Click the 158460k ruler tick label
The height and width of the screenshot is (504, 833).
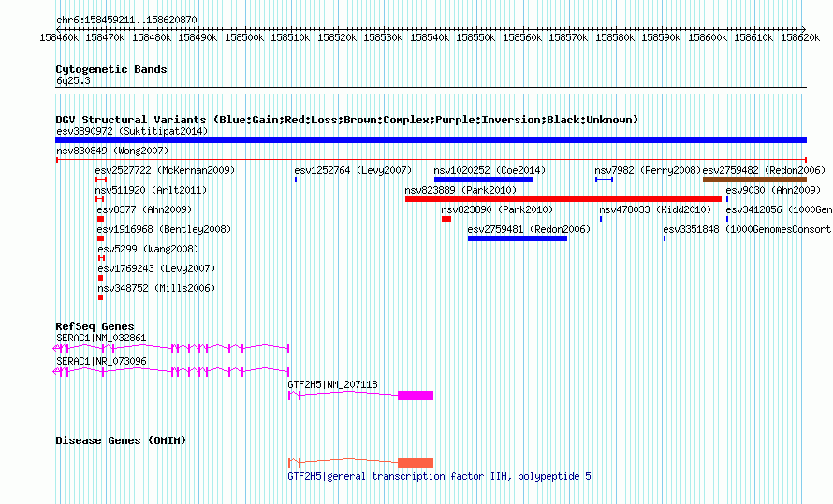pyautogui.click(x=59, y=38)
